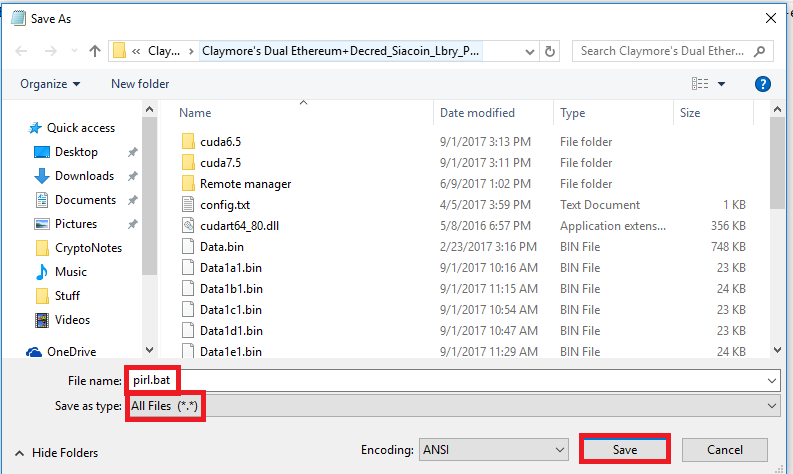Click the Remote manager folder icon

(x=188, y=183)
